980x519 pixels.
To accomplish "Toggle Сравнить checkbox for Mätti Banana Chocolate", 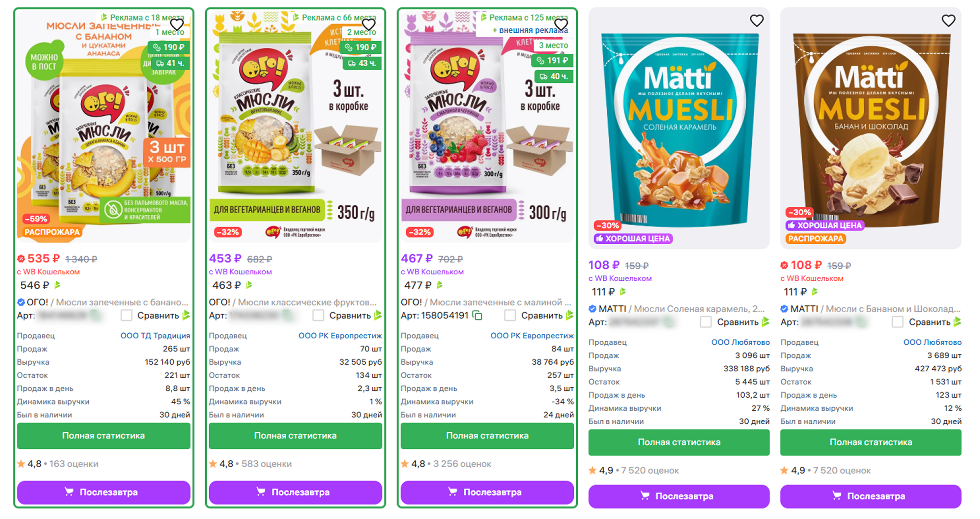I will point(898,322).
